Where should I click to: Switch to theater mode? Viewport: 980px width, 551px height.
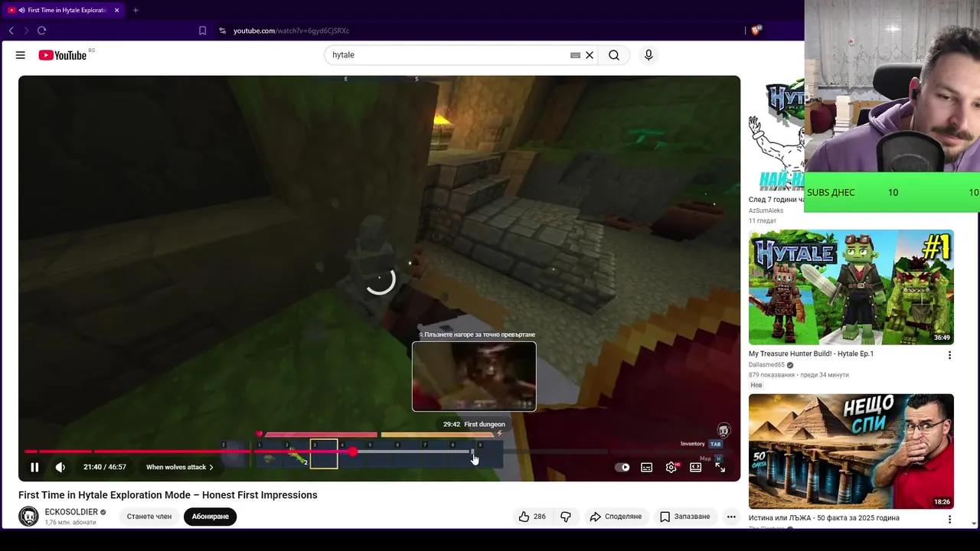(x=696, y=467)
